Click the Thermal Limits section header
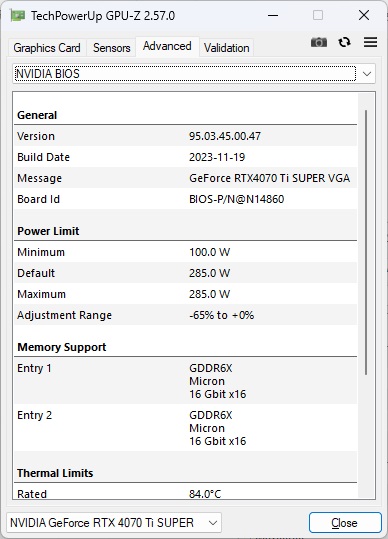The height and width of the screenshot is (539, 388). tap(55, 473)
